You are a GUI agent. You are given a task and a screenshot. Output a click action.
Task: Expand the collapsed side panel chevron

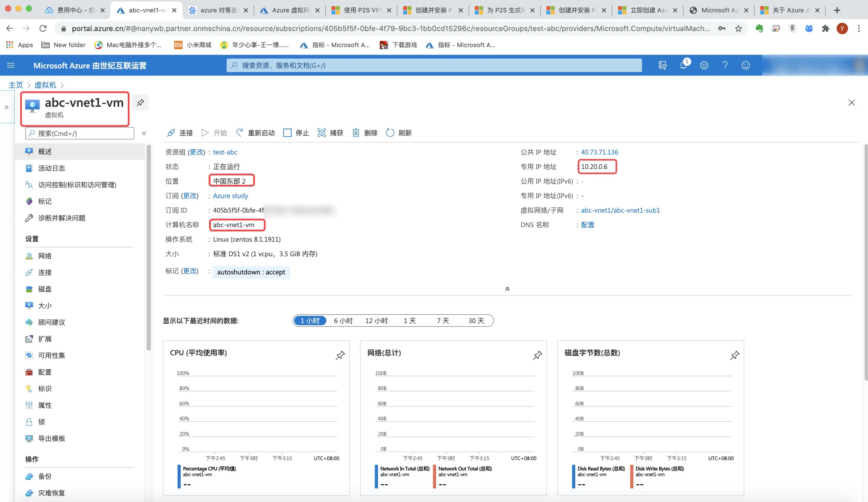tap(6, 107)
